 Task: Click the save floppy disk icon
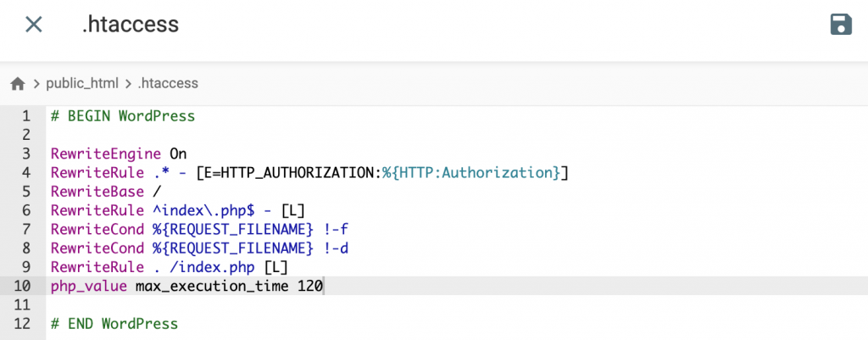pos(840,25)
